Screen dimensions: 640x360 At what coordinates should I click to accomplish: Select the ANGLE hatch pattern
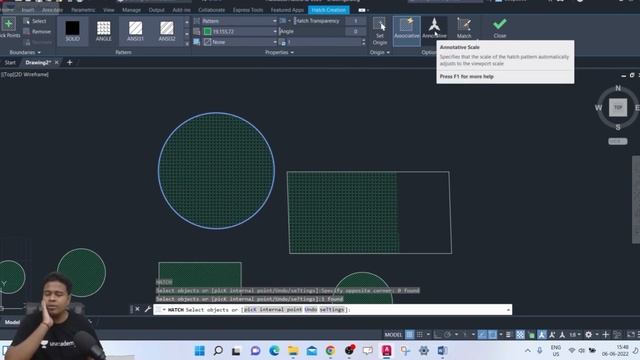(104, 31)
